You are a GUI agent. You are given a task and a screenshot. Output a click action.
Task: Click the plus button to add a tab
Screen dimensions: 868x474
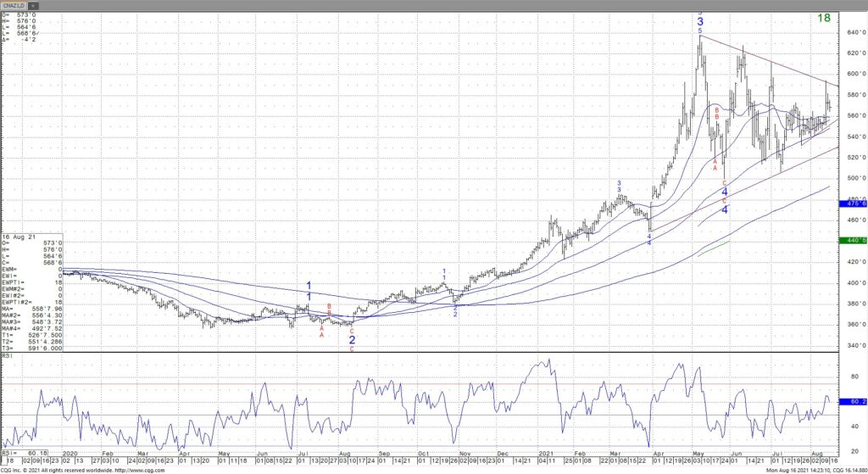click(34, 5)
